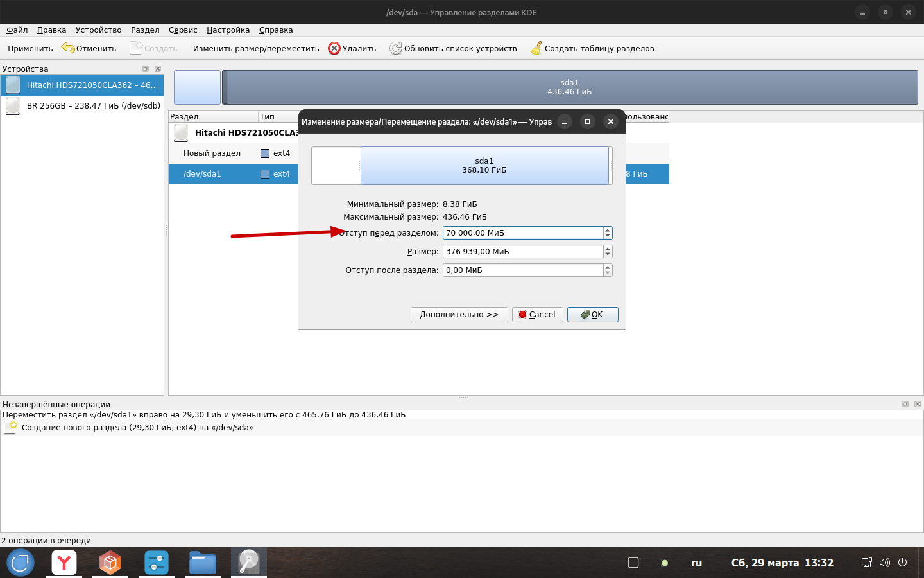Float the Устройства panel

[146, 69]
